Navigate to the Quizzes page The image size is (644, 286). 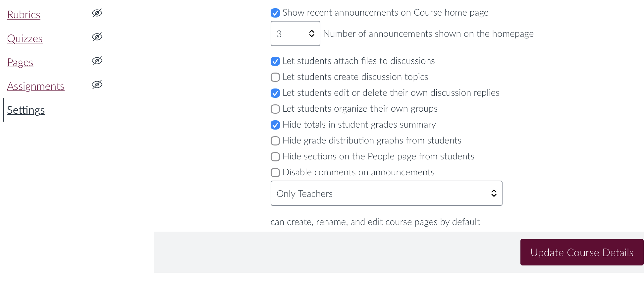click(25, 38)
